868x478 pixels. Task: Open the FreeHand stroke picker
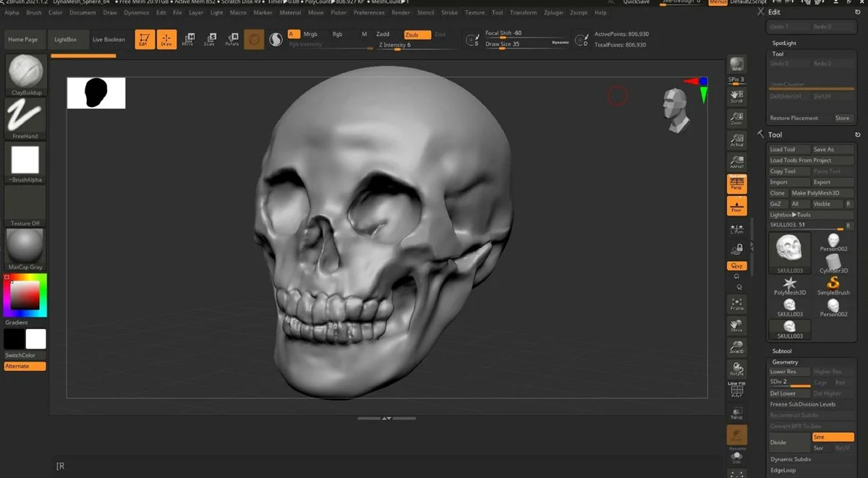[x=25, y=116]
